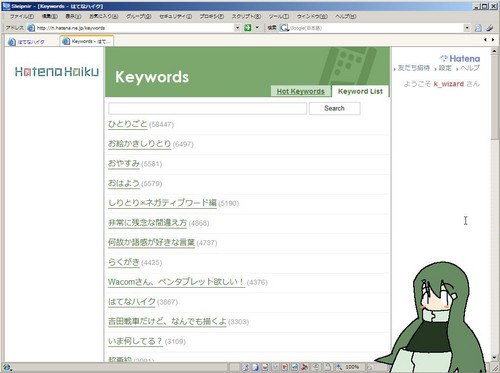Click the green Go arrow button

tap(248, 28)
